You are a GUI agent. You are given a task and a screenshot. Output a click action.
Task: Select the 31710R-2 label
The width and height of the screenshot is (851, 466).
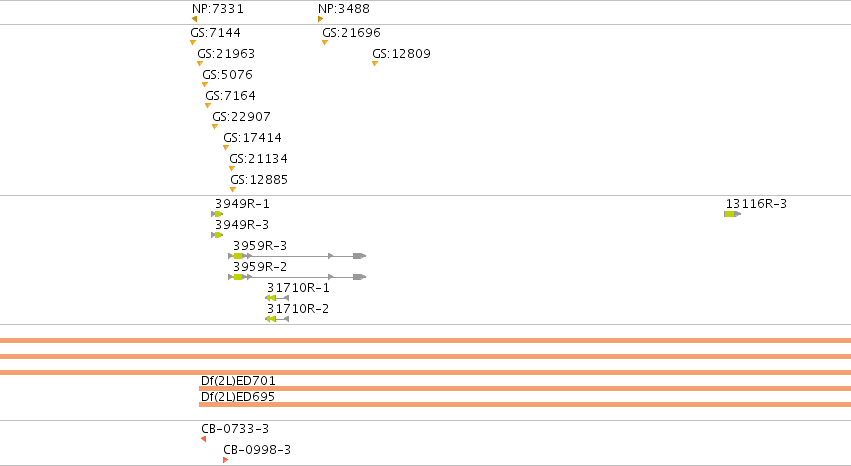[x=298, y=309]
